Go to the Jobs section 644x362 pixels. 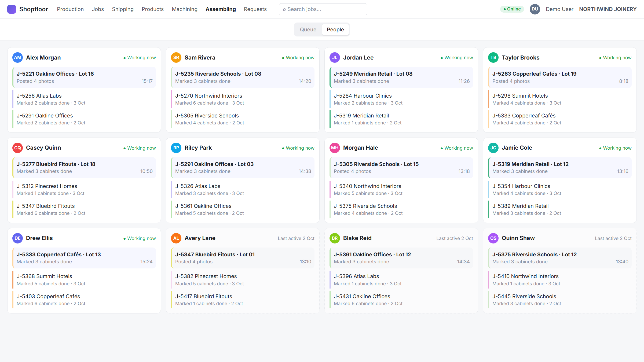(x=98, y=9)
